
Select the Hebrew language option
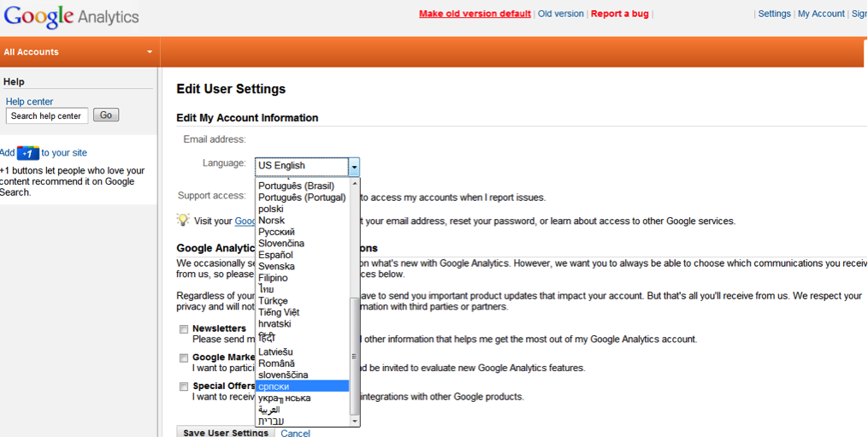click(302, 421)
